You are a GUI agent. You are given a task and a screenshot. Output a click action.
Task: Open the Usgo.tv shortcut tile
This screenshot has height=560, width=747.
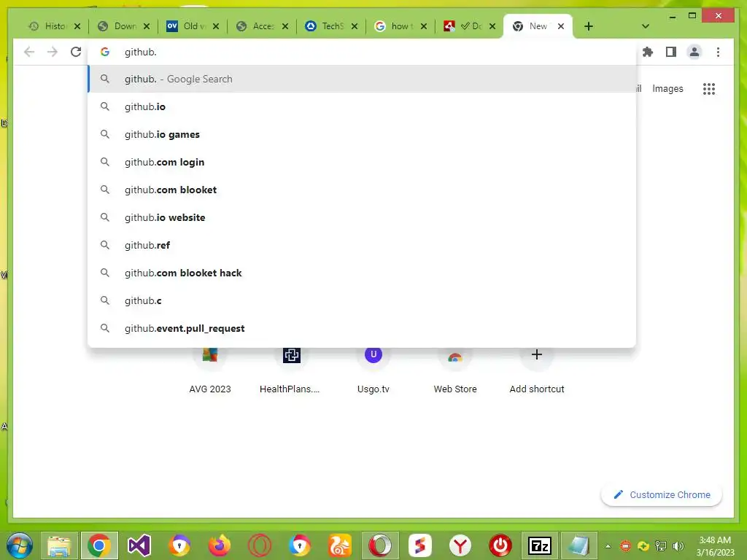tap(373, 370)
